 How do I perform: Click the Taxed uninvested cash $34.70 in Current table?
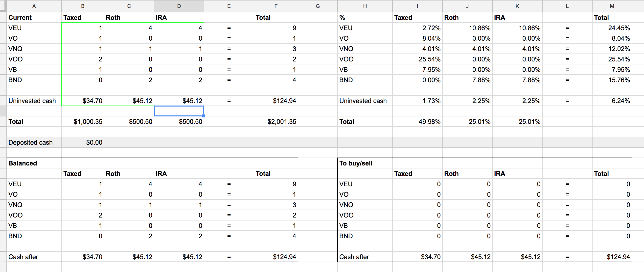[x=83, y=101]
